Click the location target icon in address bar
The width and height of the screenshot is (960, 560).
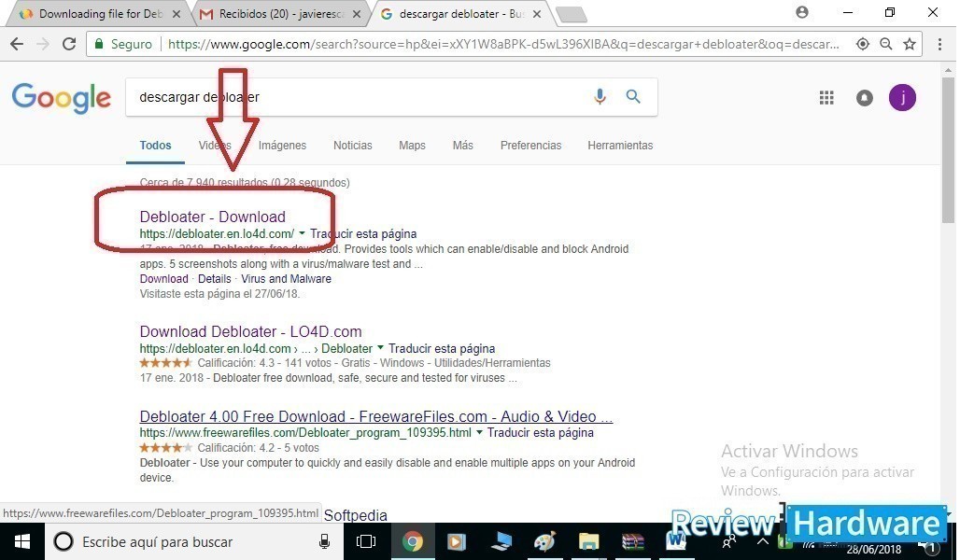[863, 44]
